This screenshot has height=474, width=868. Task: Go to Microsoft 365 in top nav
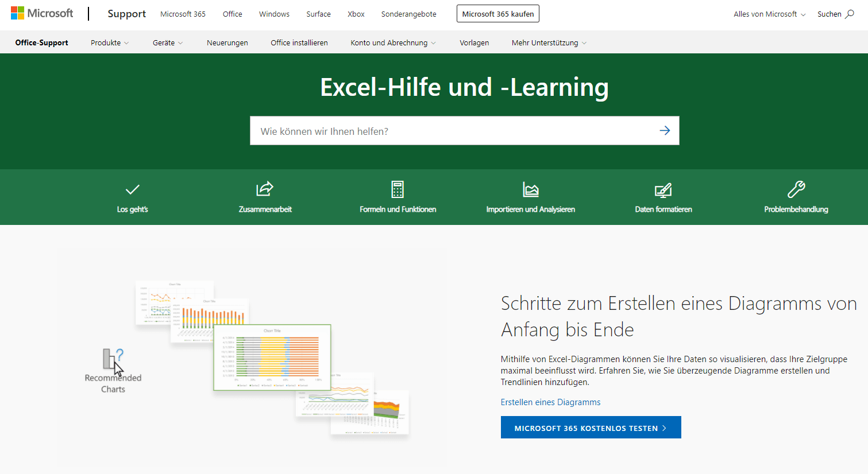click(x=183, y=14)
